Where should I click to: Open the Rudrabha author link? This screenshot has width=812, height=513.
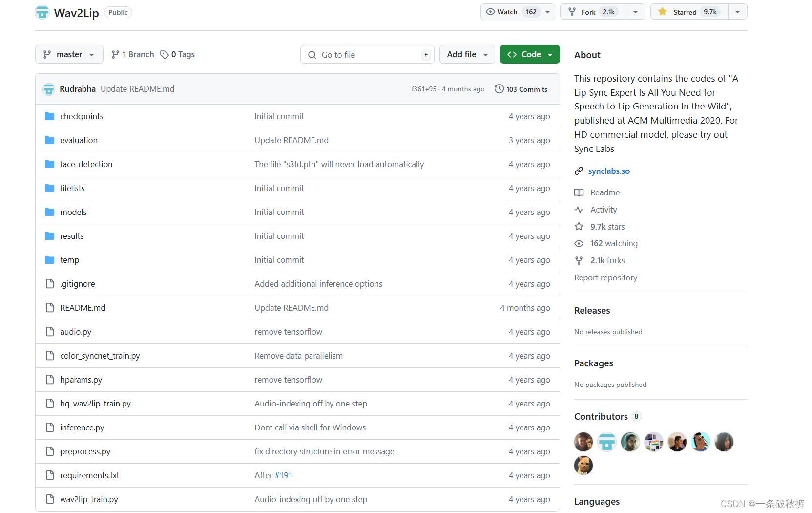[78, 89]
